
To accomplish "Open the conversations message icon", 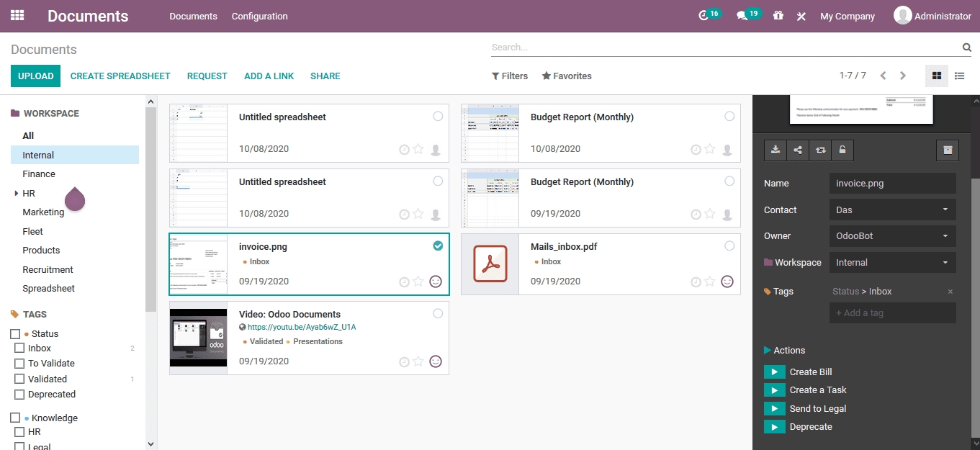I will pyautogui.click(x=742, y=16).
